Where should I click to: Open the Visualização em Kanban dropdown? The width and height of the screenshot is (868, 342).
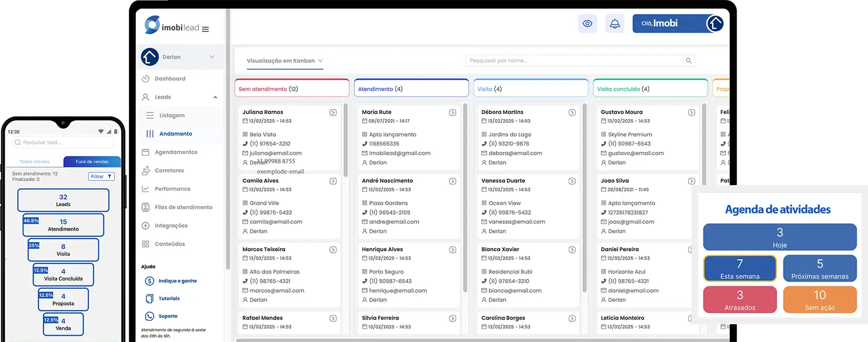tap(285, 61)
